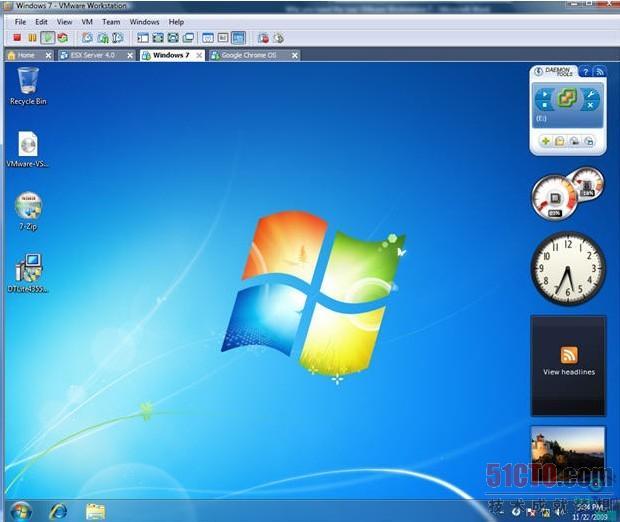The height and width of the screenshot is (522, 620).
Task: Show the summary view toolbar icon
Action: pos(208,38)
